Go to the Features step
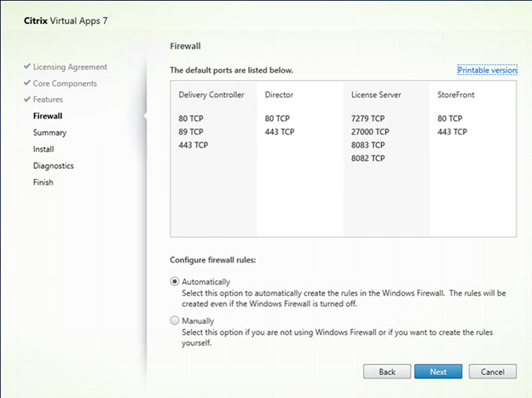The image size is (532, 398). 48,100
